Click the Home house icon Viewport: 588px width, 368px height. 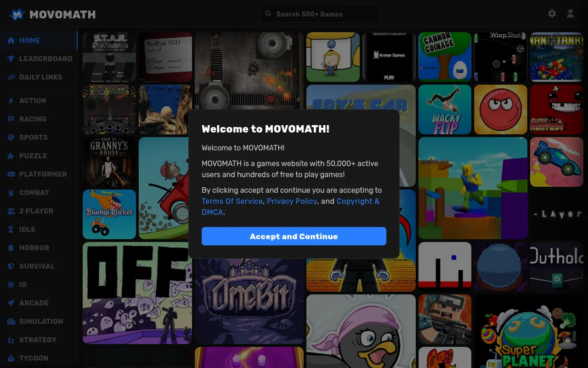(x=11, y=40)
